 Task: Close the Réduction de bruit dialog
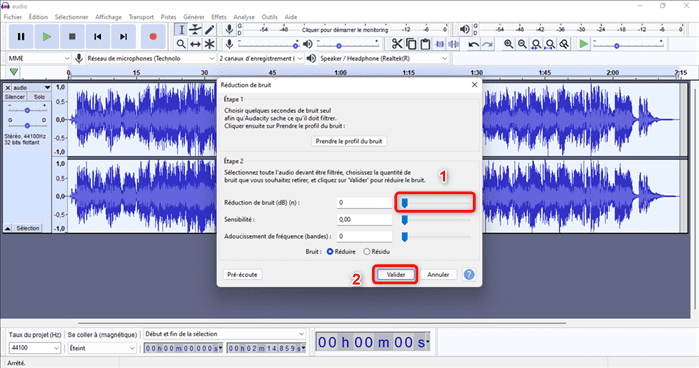[474, 85]
